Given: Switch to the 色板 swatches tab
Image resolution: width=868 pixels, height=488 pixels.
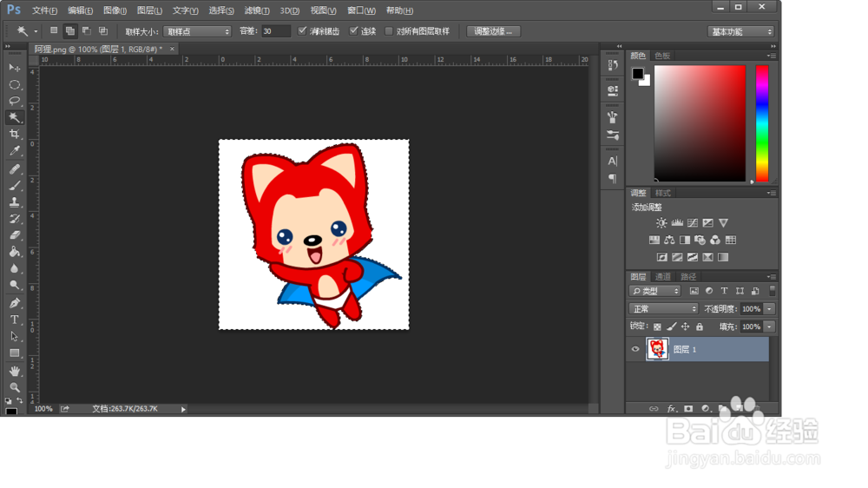Looking at the screenshot, I should click(x=662, y=56).
